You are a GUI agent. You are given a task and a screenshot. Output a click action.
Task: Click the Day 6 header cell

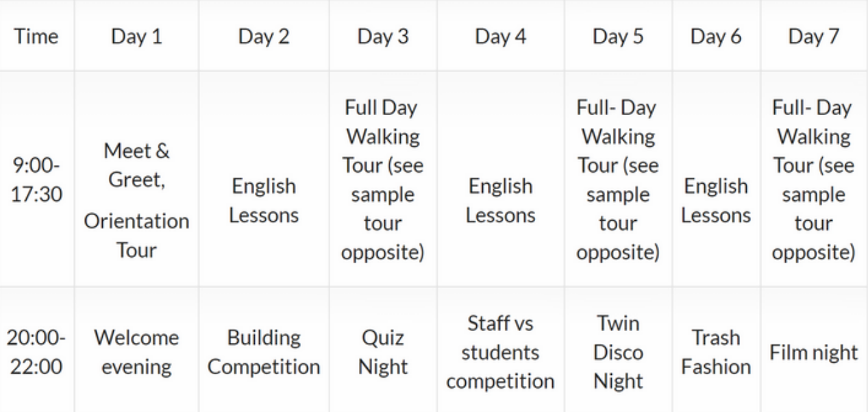click(x=716, y=37)
